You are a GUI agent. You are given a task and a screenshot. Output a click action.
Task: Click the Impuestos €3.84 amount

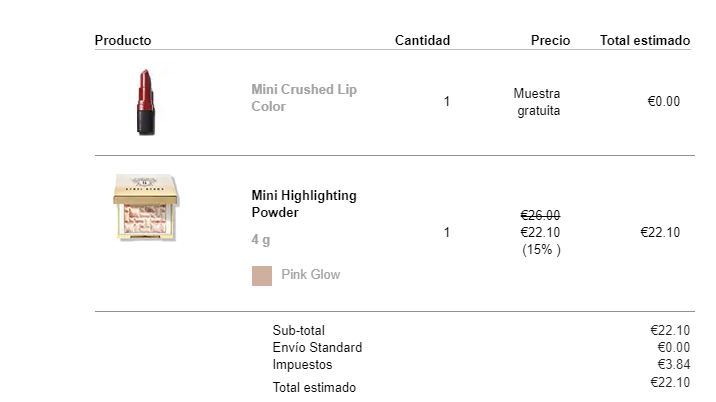[674, 364]
